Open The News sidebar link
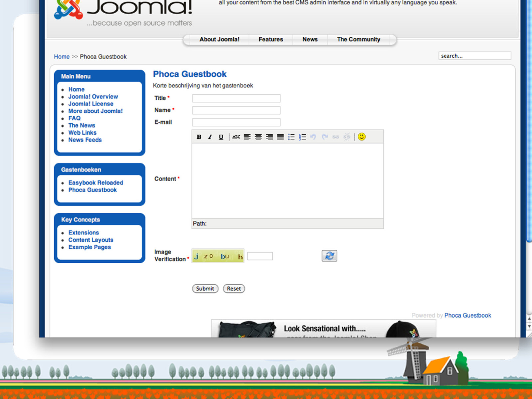532x399 pixels. pyautogui.click(x=82, y=125)
